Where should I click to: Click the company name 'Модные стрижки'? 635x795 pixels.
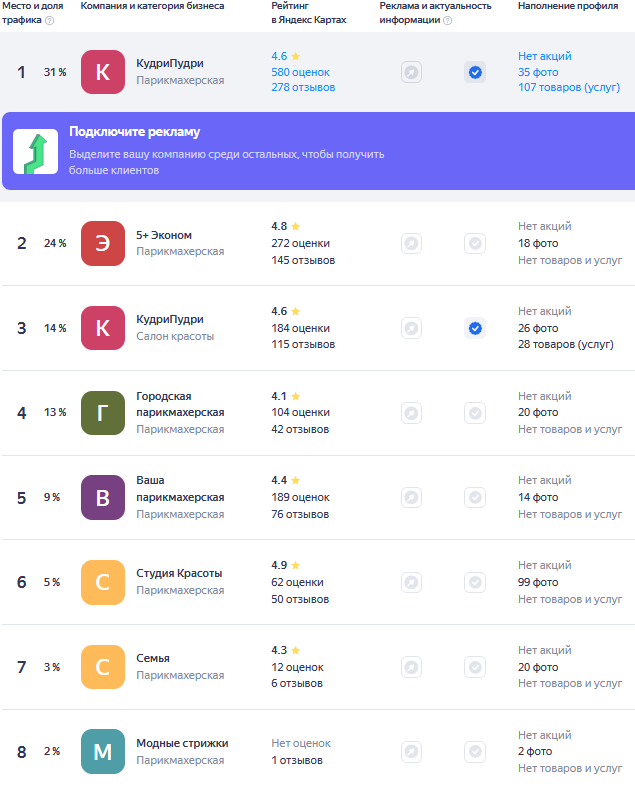(182, 743)
